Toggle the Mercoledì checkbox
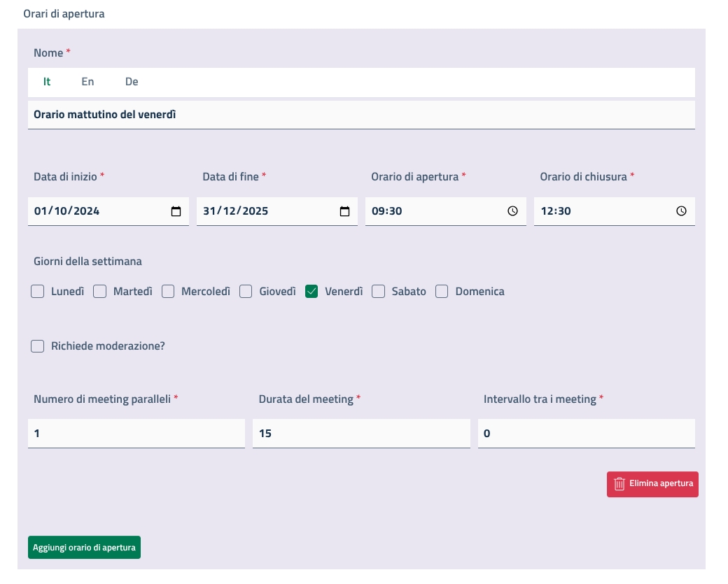The image size is (728, 584). point(168,292)
